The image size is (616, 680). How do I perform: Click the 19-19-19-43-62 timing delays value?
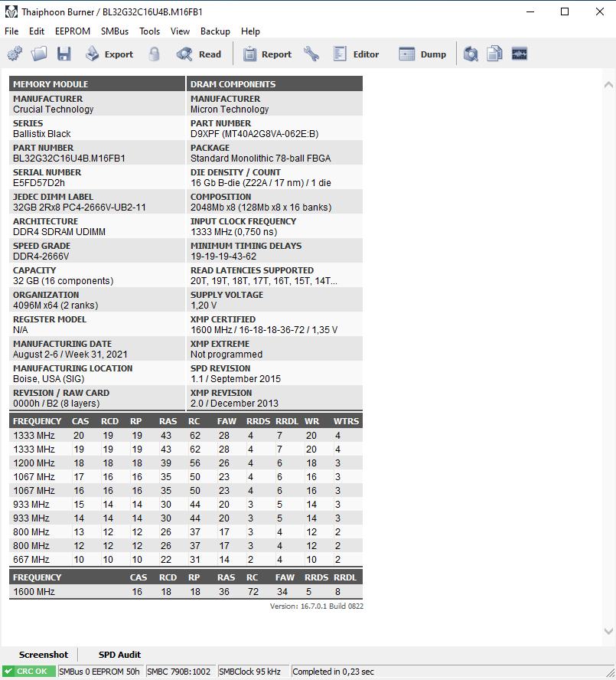(223, 257)
